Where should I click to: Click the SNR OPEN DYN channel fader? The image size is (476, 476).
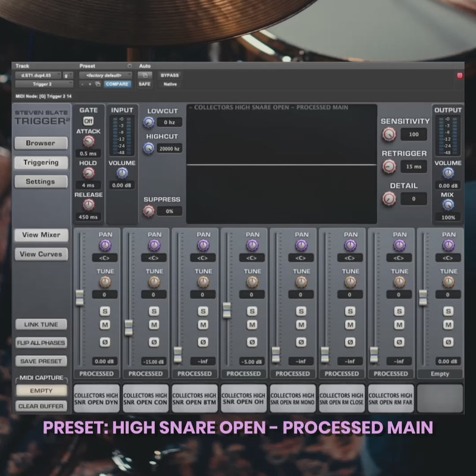[x=80, y=297]
